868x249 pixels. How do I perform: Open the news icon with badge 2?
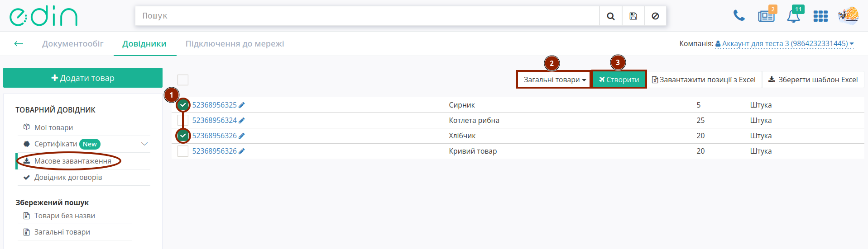pyautogui.click(x=766, y=16)
